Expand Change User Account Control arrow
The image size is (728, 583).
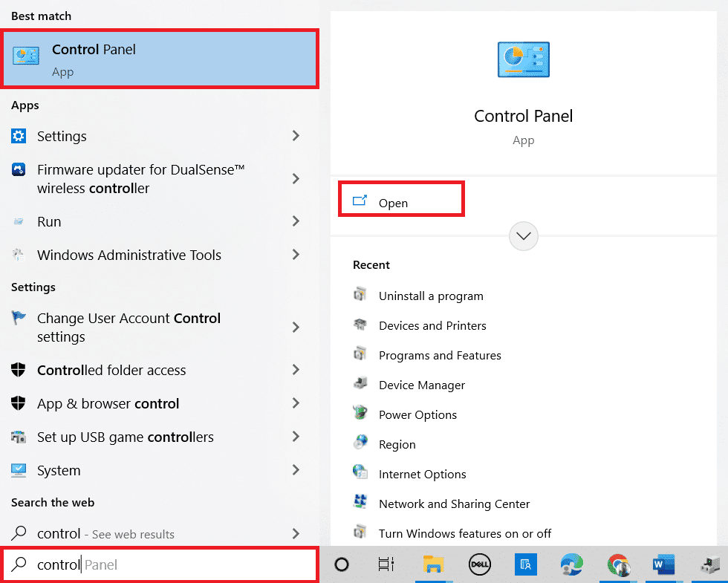(296, 328)
